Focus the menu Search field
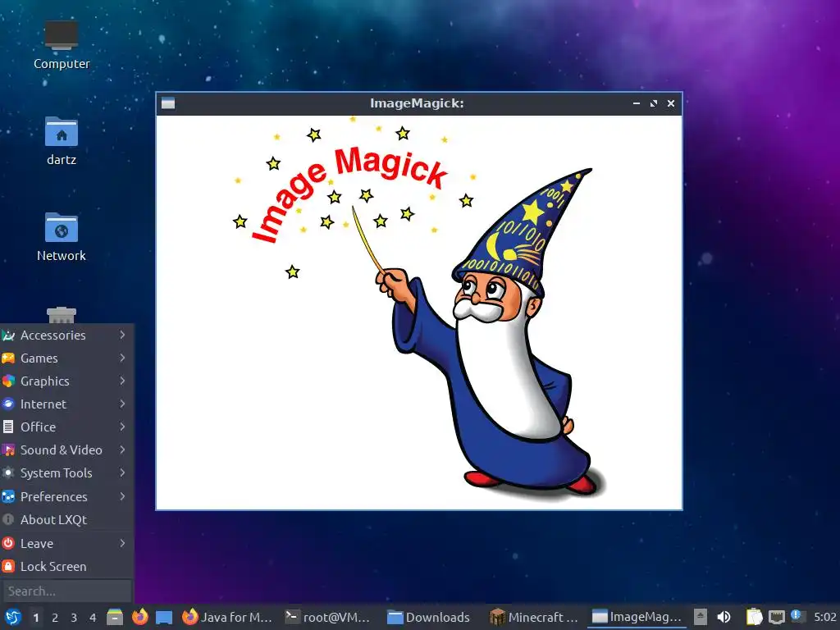Viewport: 840px width, 630px height. 67,591
